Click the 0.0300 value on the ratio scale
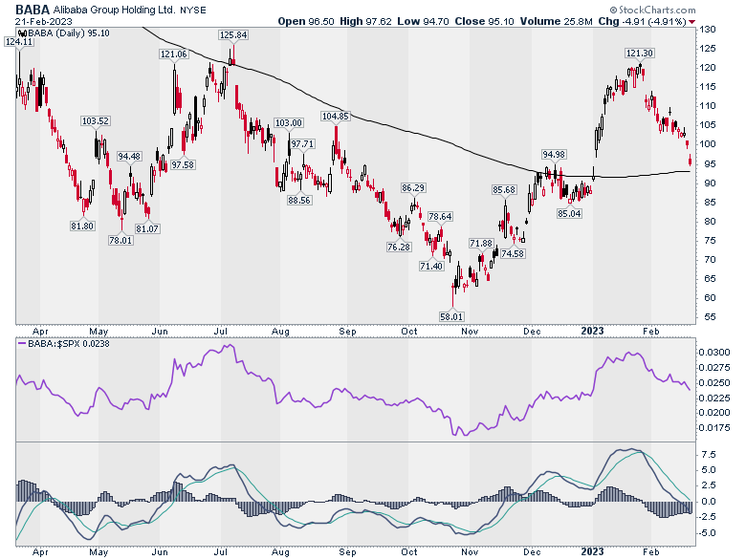Viewport: 746px width, 560px height. click(714, 353)
